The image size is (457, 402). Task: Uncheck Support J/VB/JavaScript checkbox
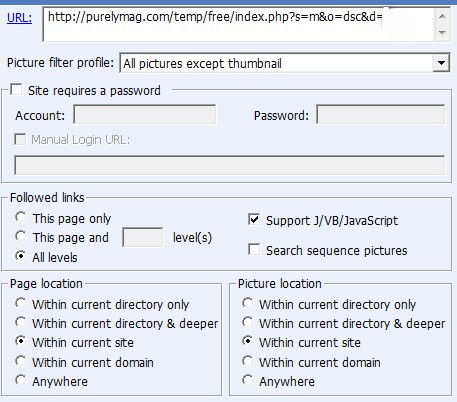[254, 220]
